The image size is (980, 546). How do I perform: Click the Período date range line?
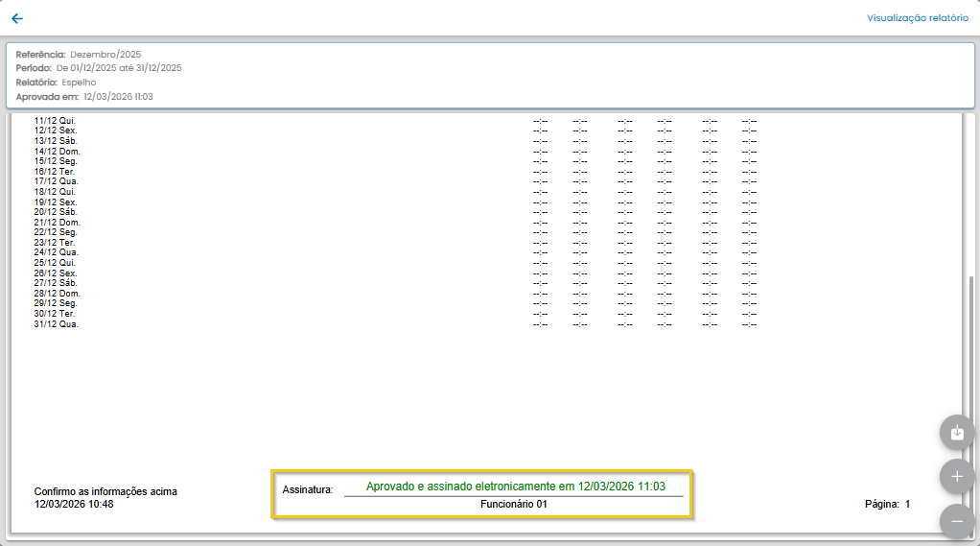[x=99, y=68]
